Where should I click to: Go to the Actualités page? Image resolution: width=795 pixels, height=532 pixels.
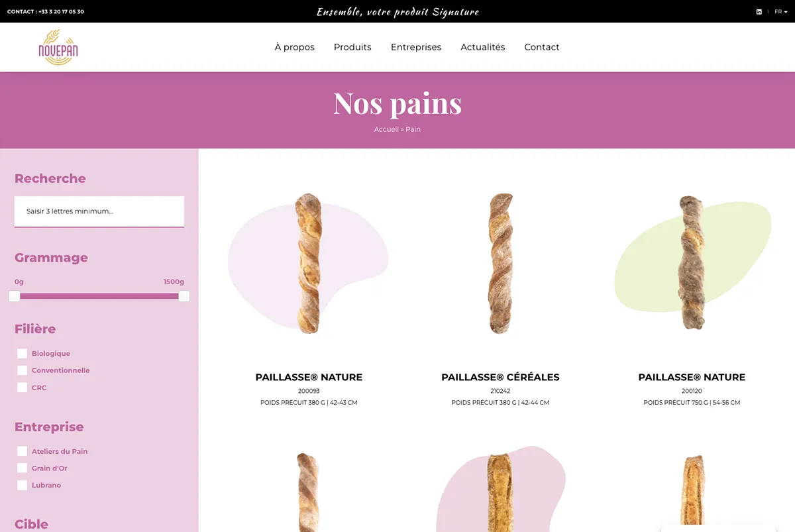(x=483, y=47)
